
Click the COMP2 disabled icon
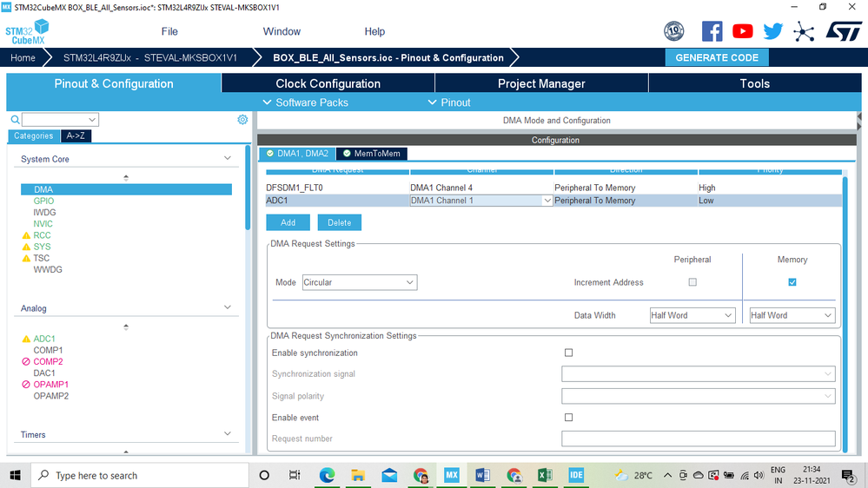[x=26, y=362]
